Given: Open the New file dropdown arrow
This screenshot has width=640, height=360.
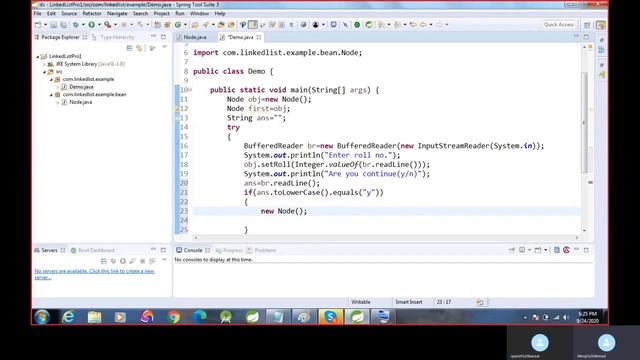Looking at the screenshot, I should (45, 25).
